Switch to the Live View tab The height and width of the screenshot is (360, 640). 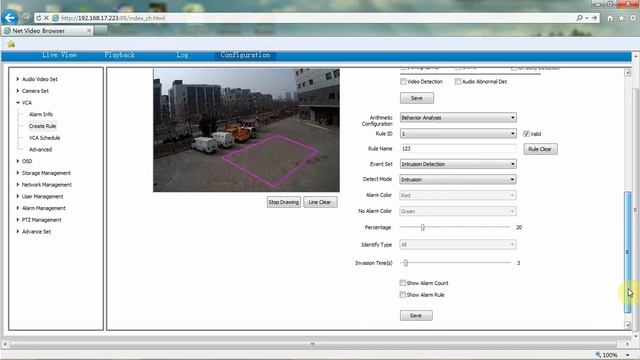(59, 55)
